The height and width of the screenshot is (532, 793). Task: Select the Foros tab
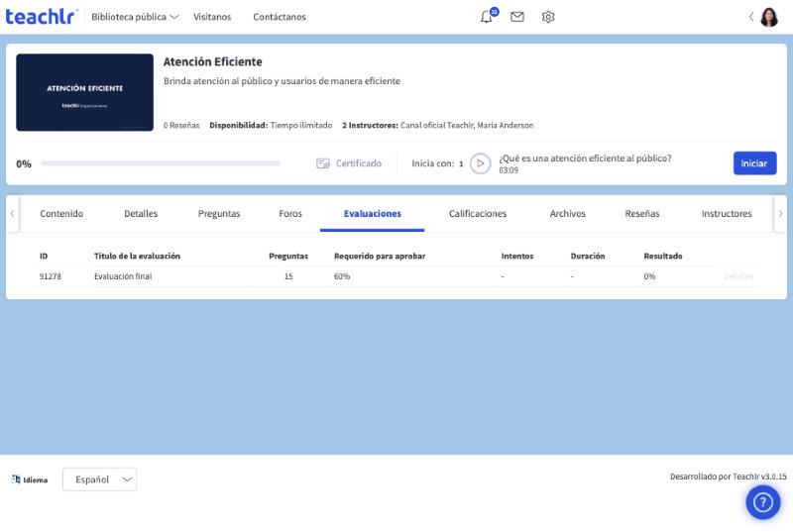coord(290,214)
